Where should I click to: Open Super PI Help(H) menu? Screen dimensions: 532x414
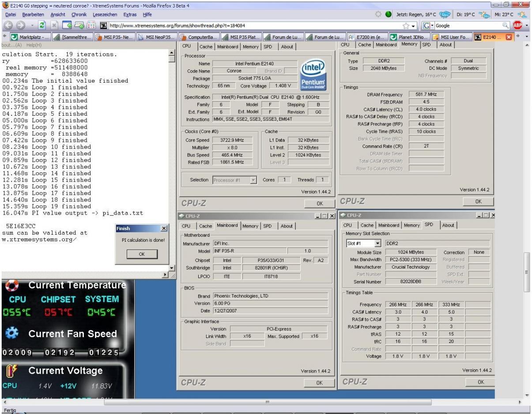coord(33,45)
